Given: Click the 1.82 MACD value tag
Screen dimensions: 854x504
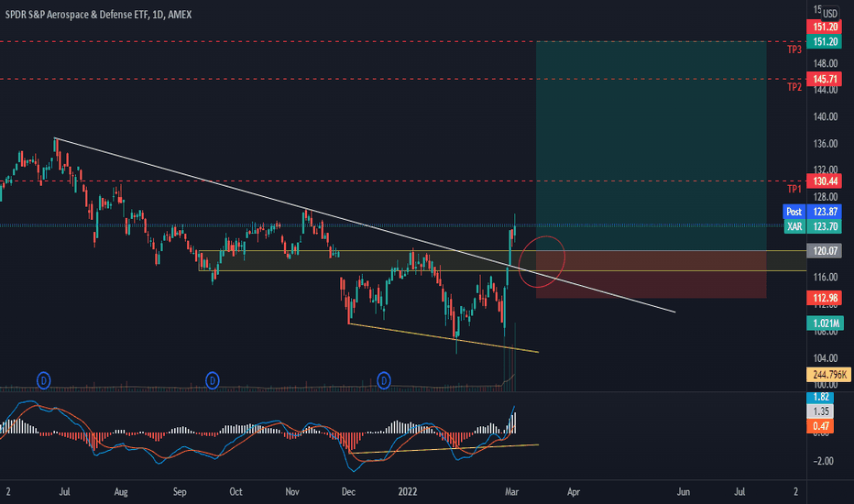Looking at the screenshot, I should [x=820, y=397].
